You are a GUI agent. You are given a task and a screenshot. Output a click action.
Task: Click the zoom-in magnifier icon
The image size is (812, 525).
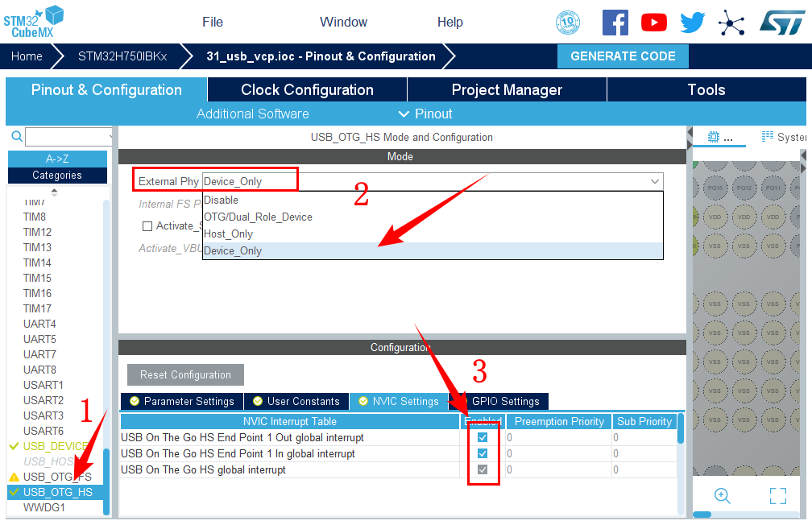722,496
